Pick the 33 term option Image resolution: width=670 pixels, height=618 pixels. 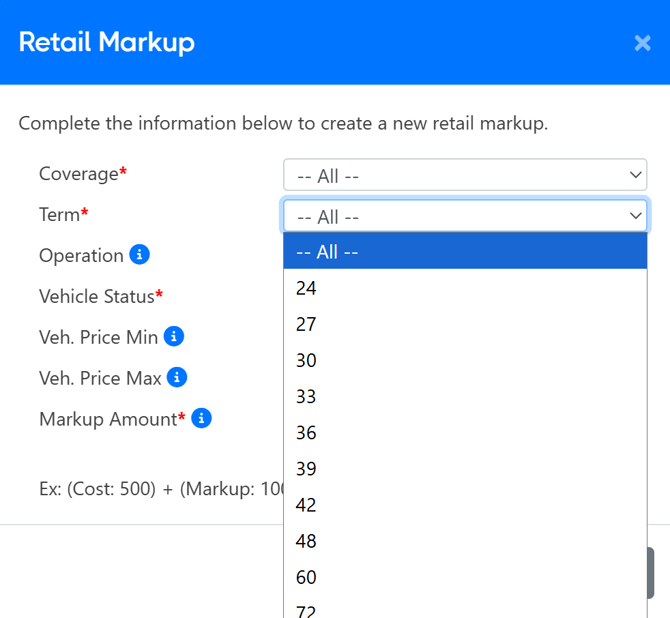tap(465, 396)
